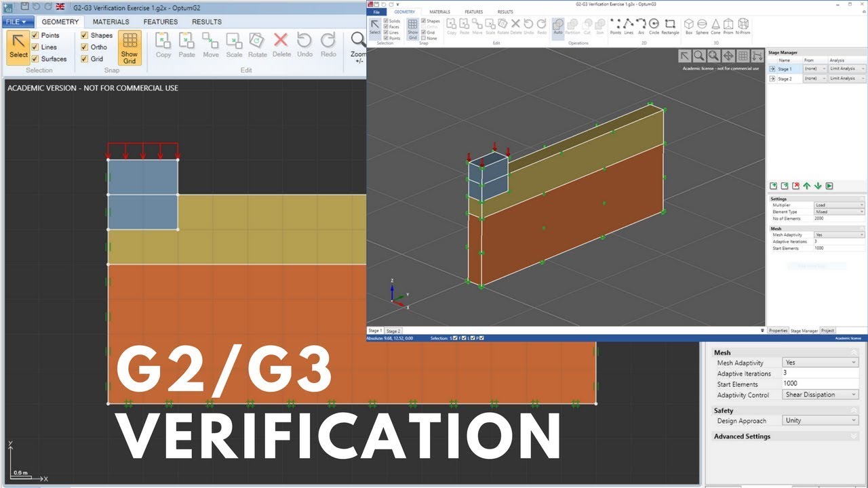Click the pan view icon in OptumG3 viewport
Screen dimensions: 868x488
(728, 56)
